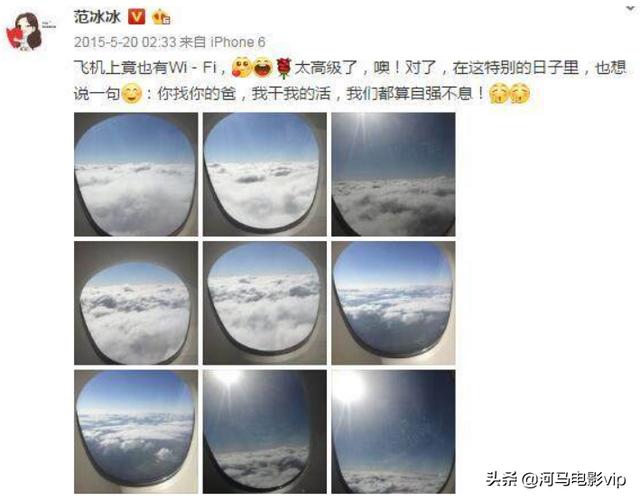The height and width of the screenshot is (501, 640).
Task: Open top-right photo with sun rays
Action: 393,174
